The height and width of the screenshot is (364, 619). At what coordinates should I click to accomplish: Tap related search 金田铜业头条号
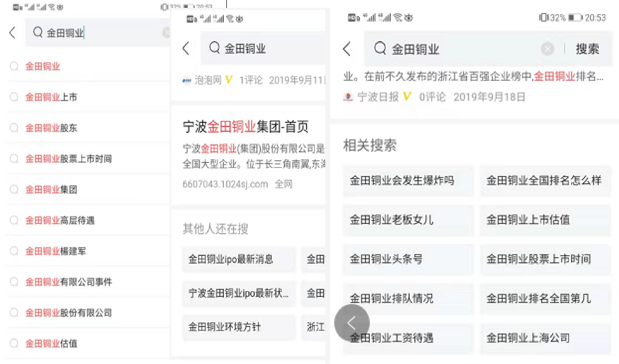[x=408, y=259]
